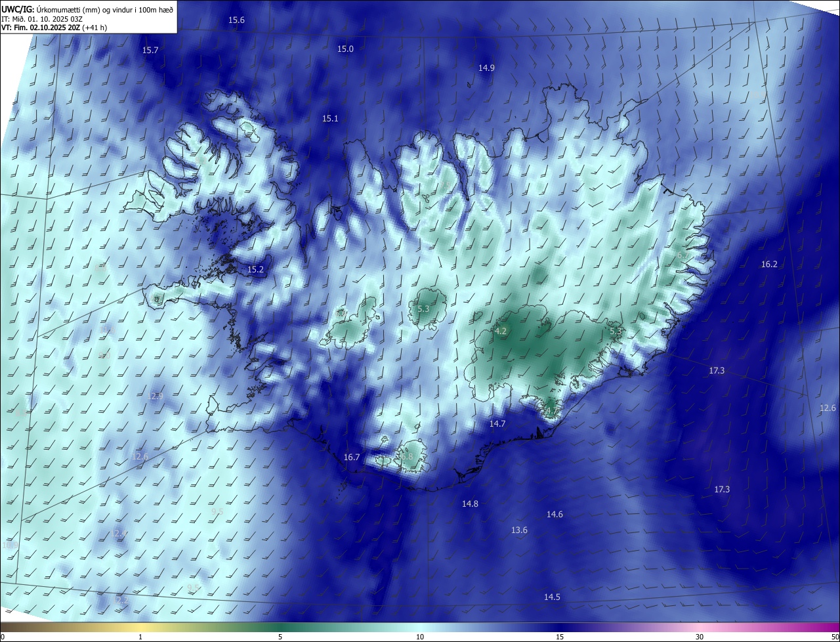
Task: Click the 13.6 value label
Action: pos(519,530)
